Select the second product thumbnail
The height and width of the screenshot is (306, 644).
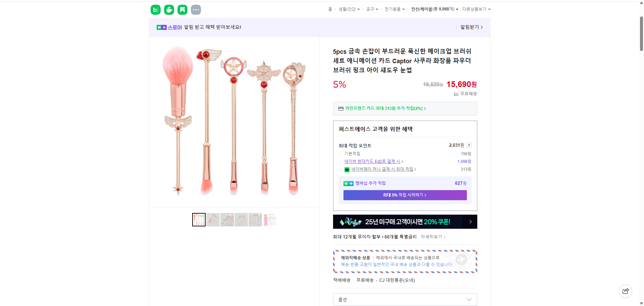click(213, 219)
